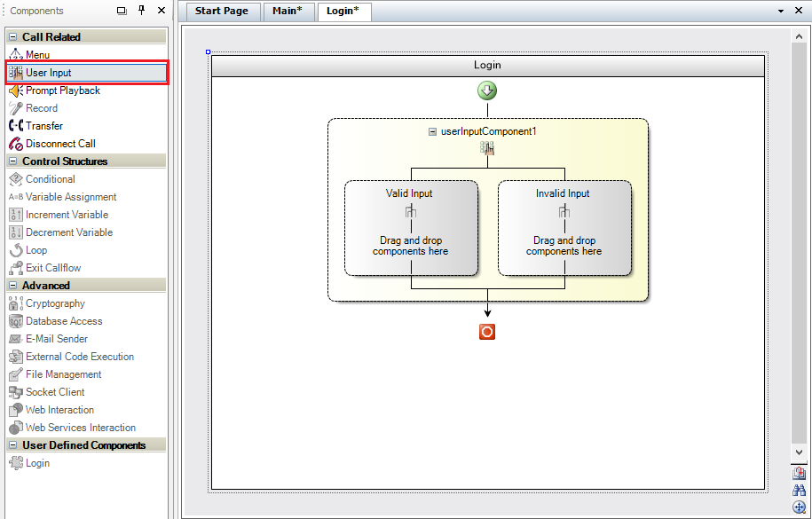Click the scroll up arrow on canvas
The width and height of the screenshot is (812, 519).
pos(799,36)
